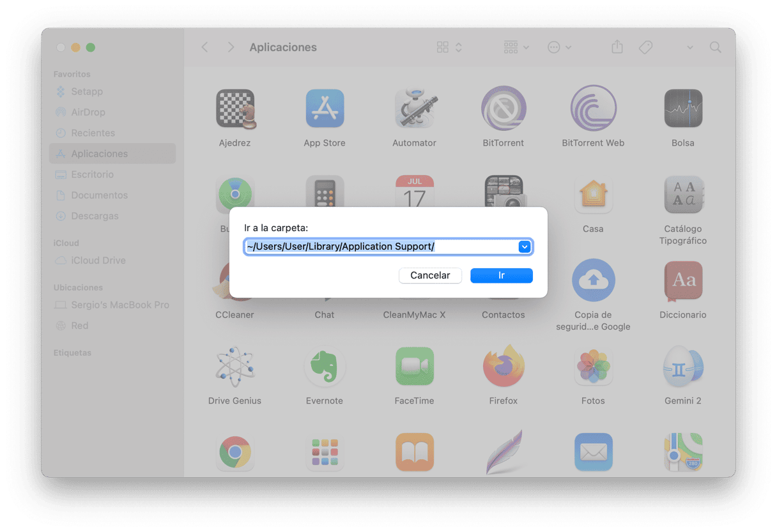Select the Automator robot icon

coord(414,109)
